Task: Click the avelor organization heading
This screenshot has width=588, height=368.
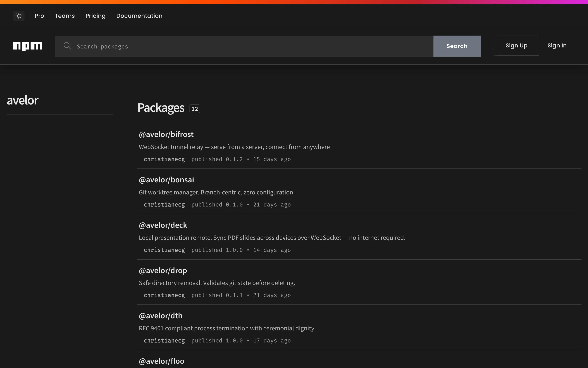Action: (23, 101)
